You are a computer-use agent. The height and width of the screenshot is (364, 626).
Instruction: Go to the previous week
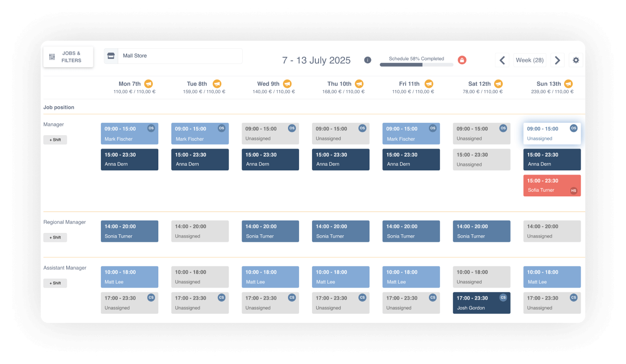[x=502, y=60]
